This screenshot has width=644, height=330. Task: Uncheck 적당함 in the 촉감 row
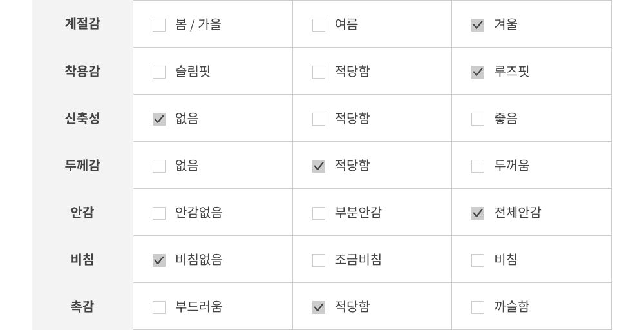pos(319,307)
